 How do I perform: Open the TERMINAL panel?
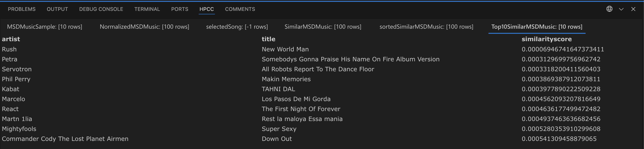(147, 9)
